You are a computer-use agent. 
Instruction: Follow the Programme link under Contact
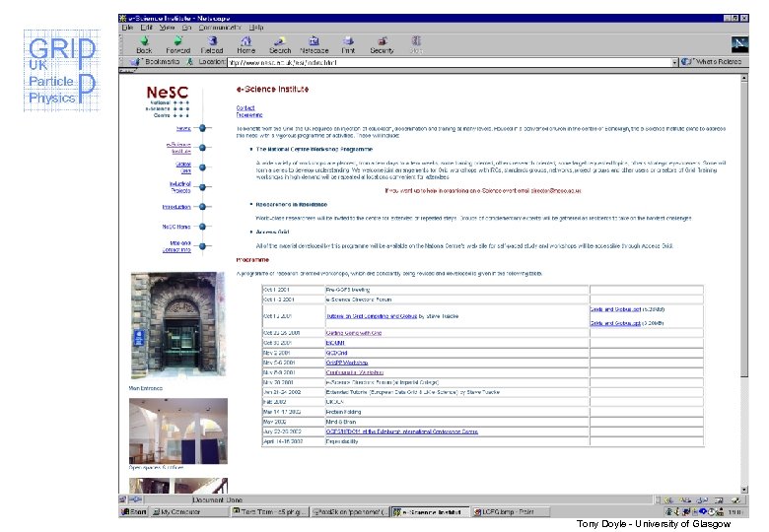[x=249, y=115]
